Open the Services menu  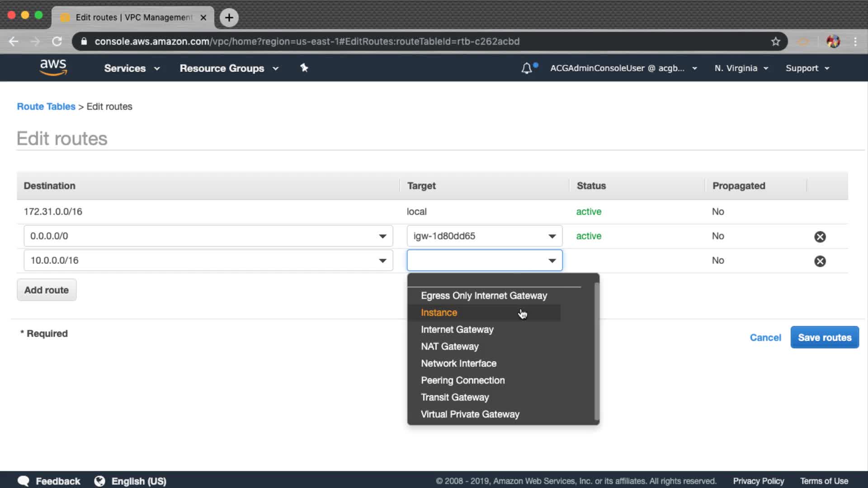point(132,68)
